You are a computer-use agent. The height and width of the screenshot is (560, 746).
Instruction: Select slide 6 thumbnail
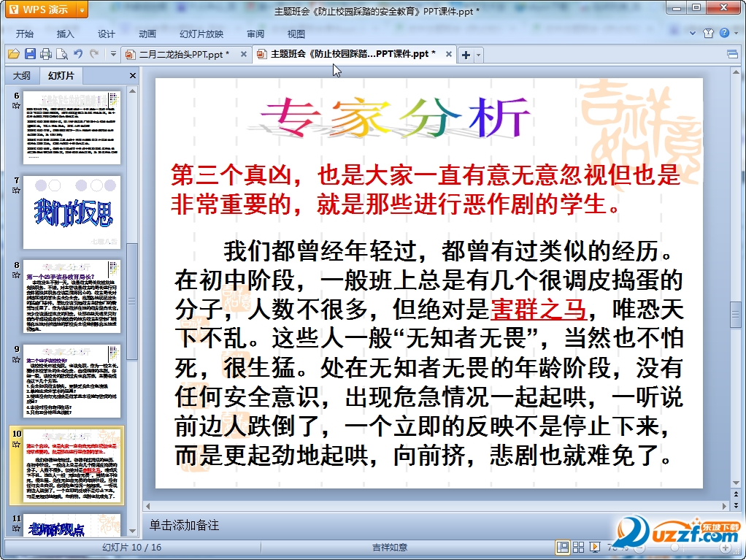pos(72,128)
